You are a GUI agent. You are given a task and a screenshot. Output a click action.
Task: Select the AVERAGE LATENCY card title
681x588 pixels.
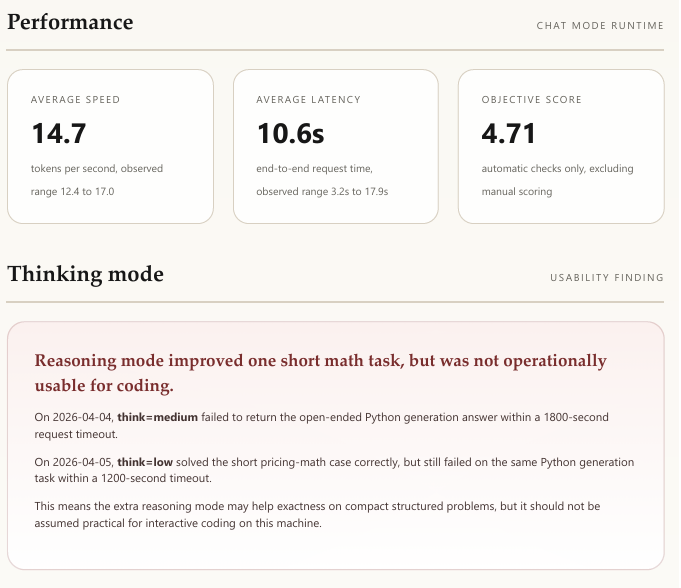[308, 100]
